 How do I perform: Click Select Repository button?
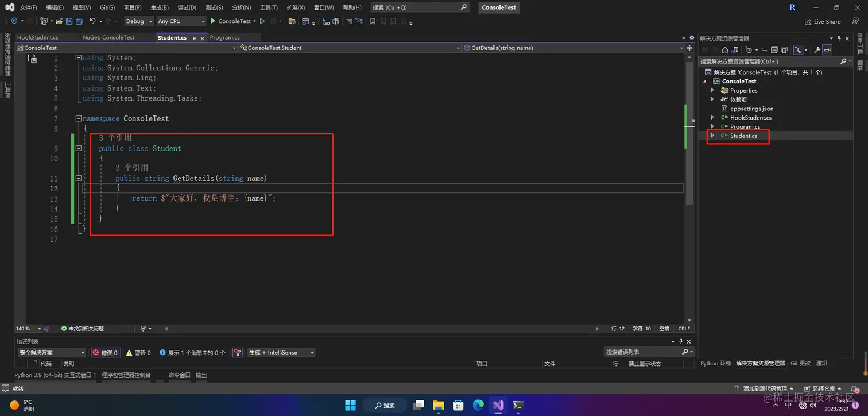[823, 389]
